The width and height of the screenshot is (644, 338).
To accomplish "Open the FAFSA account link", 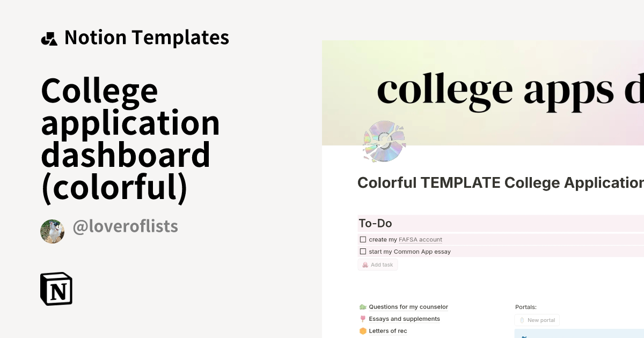I will point(420,240).
